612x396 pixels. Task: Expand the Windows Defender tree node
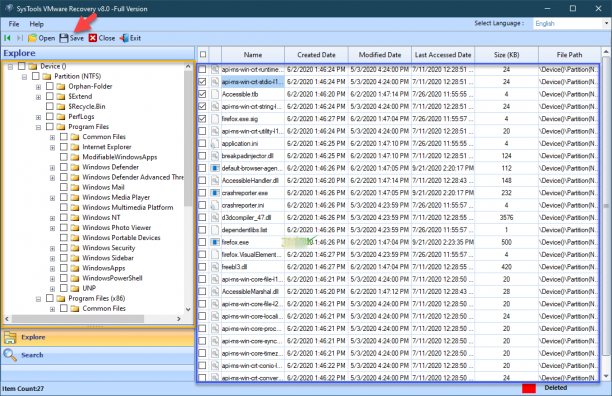(52, 168)
